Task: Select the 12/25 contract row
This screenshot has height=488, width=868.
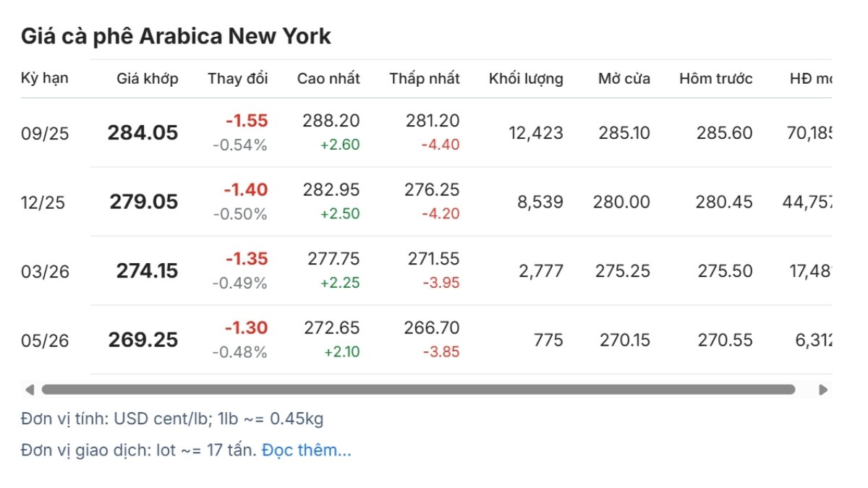Action: coord(426,202)
